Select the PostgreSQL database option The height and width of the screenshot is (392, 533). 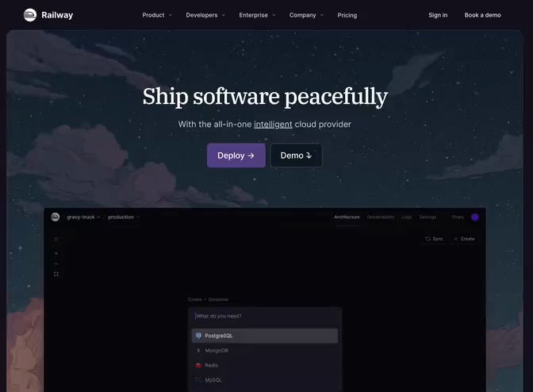pyautogui.click(x=265, y=336)
